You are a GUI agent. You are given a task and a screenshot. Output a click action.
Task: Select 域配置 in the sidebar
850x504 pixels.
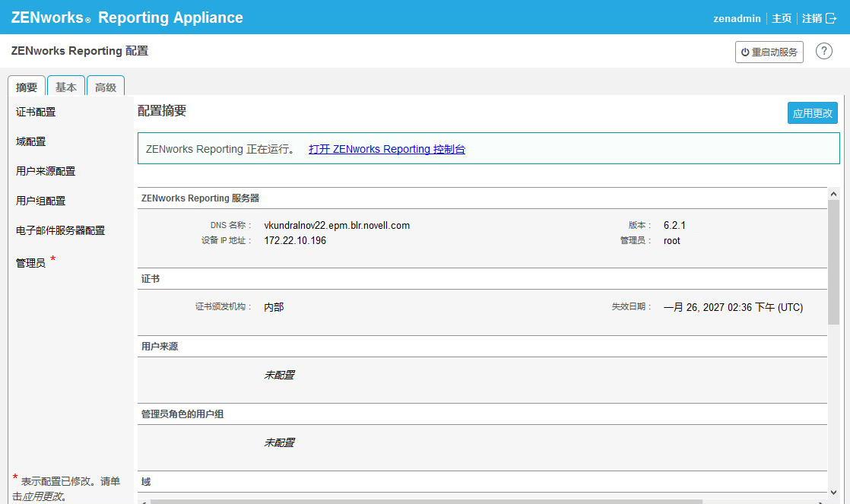pyautogui.click(x=31, y=141)
